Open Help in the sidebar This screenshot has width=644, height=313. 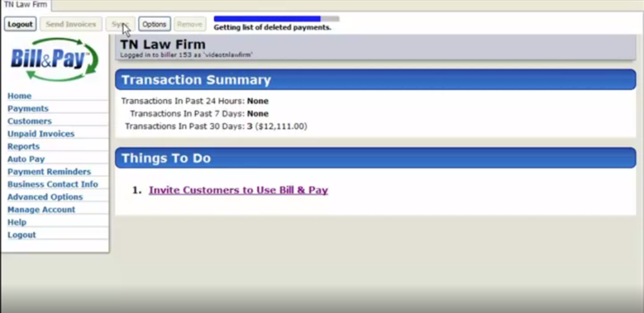17,223
